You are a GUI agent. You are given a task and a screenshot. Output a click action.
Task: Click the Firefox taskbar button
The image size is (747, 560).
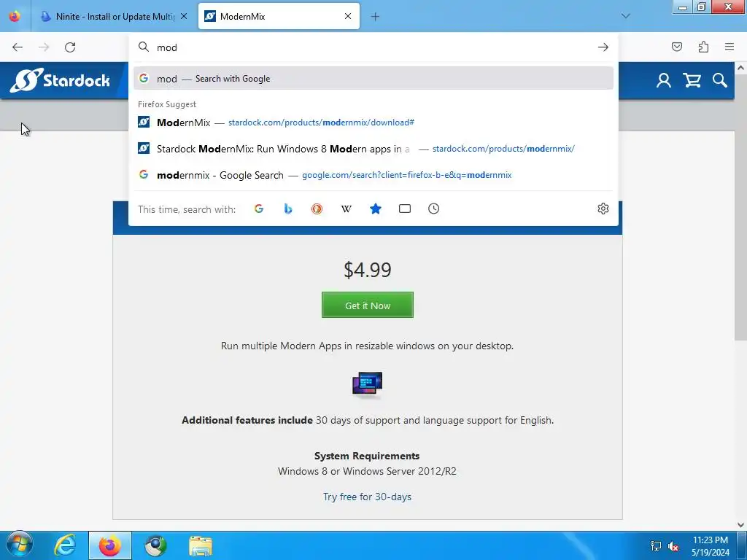pyautogui.click(x=110, y=545)
